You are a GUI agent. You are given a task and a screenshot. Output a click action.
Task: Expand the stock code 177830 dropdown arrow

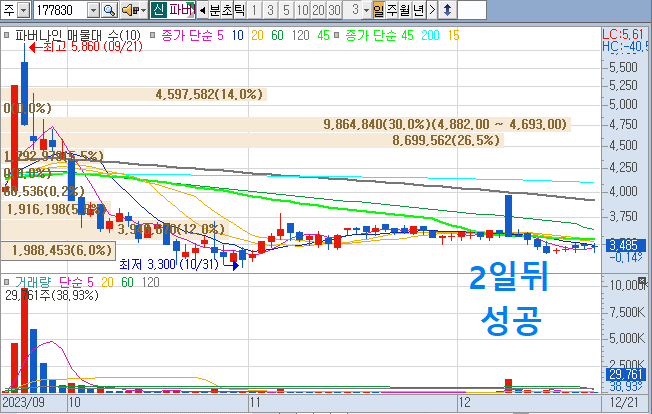(94, 10)
